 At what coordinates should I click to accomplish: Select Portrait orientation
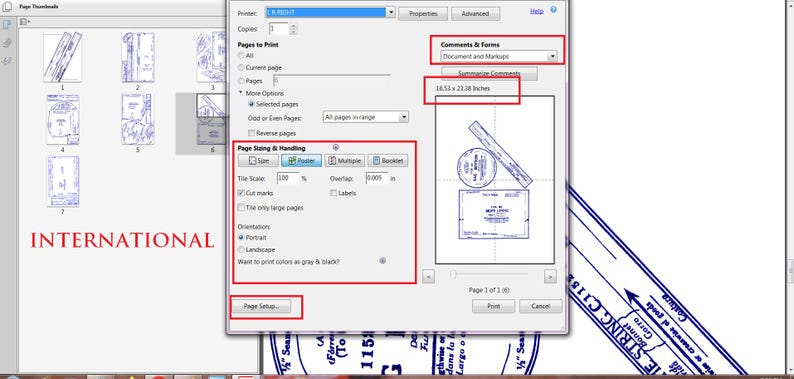click(x=242, y=237)
